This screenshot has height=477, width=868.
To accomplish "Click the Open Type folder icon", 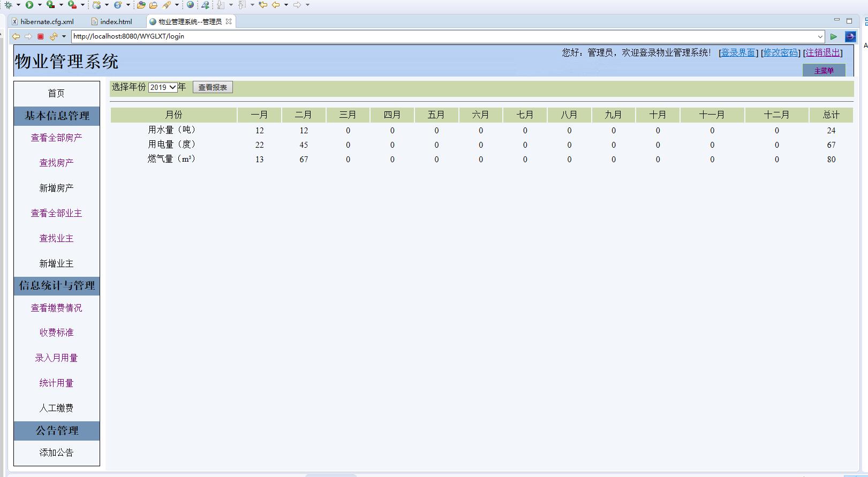I will (x=141, y=5).
